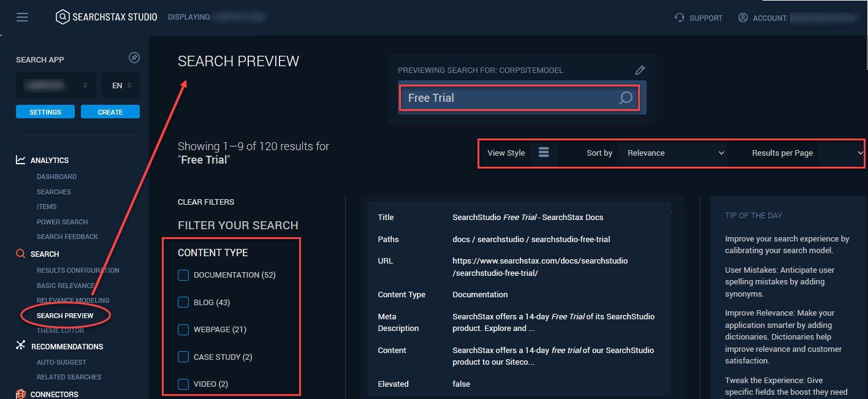Click the Analytics section heading
Screen dimensions: 868x399
[x=50, y=160]
